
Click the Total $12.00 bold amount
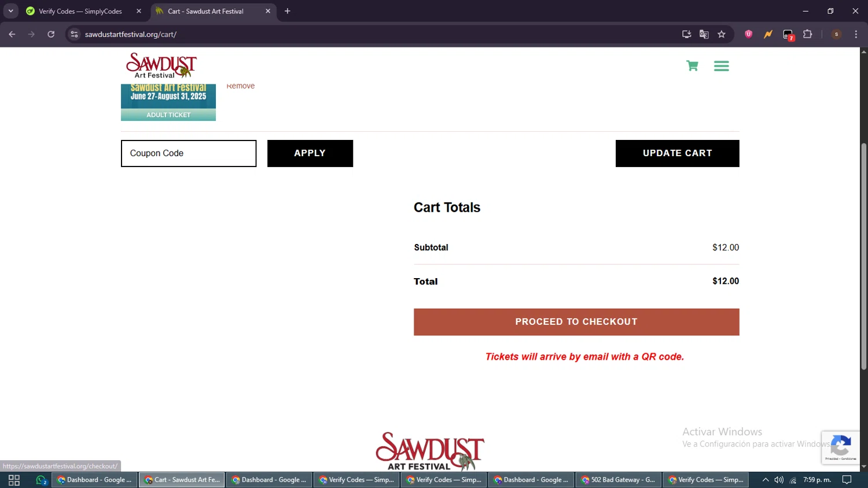(726, 281)
